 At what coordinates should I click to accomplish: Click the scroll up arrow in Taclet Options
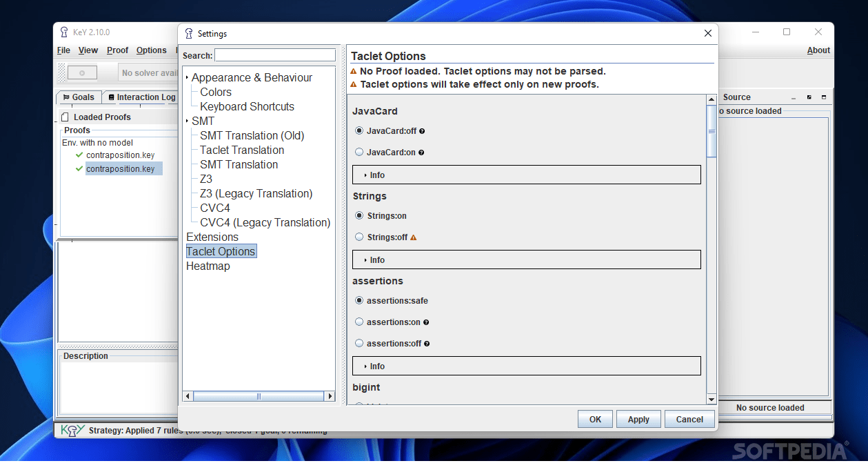[x=711, y=100]
